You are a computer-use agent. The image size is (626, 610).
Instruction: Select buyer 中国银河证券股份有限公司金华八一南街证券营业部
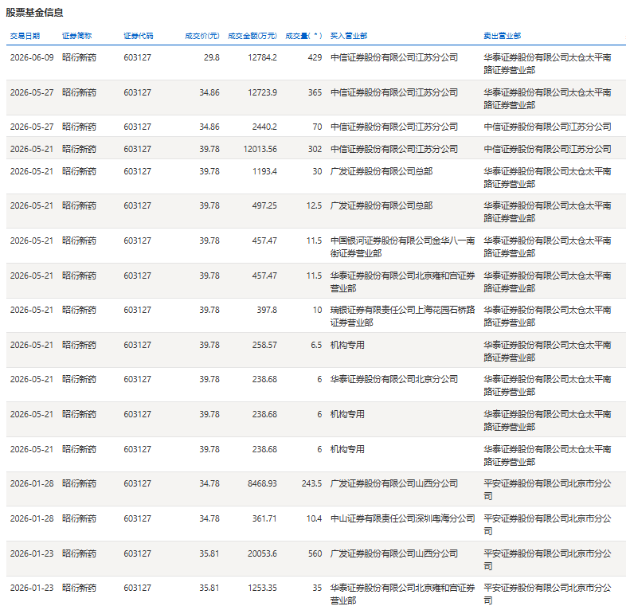(x=402, y=247)
